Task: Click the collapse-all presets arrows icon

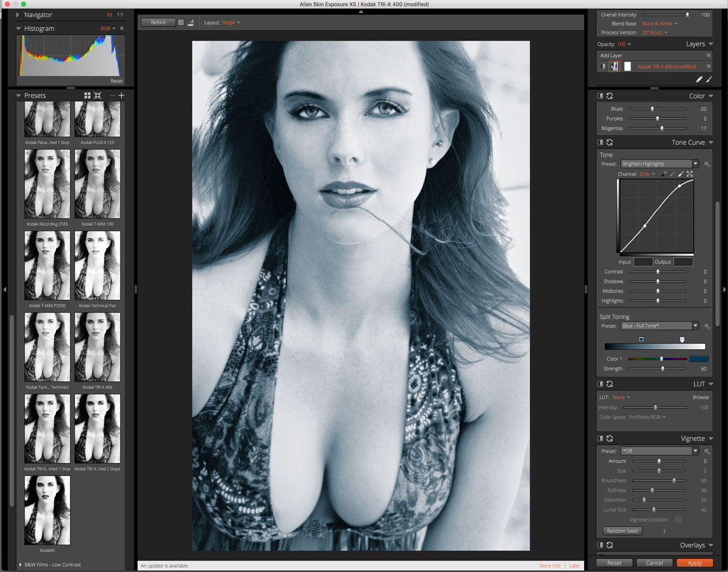Action: 98,95
